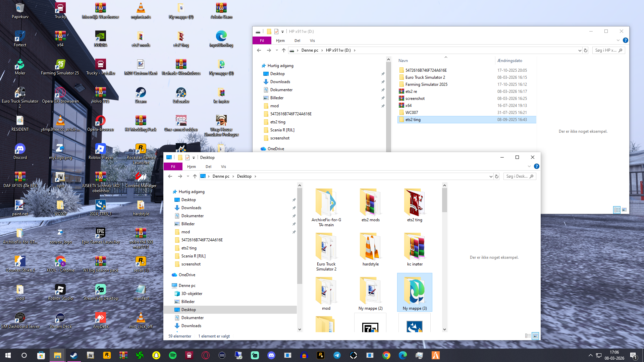Click help question mark in Desktop window
Screen dimensions: 644x362
[x=537, y=166]
